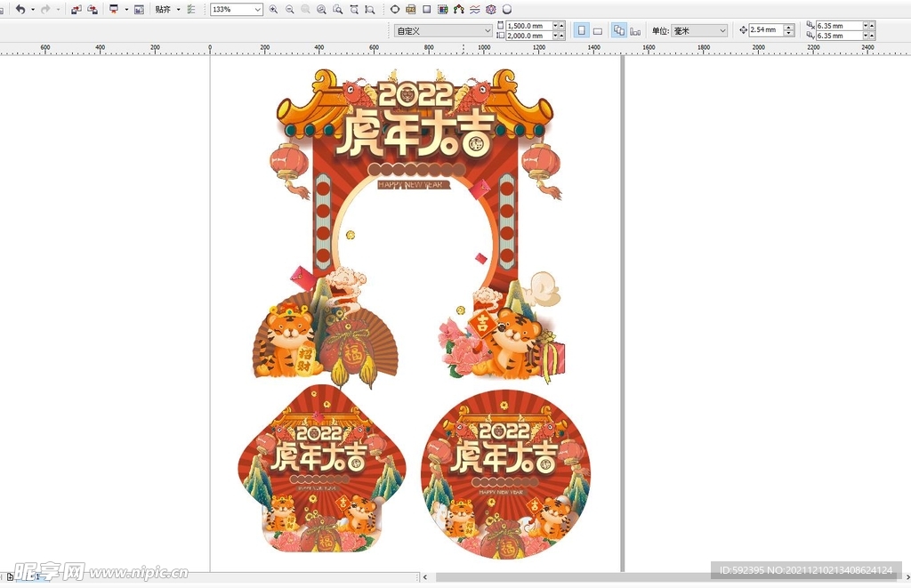Click the Undo arrow icon
The image size is (911, 588).
(x=21, y=9)
